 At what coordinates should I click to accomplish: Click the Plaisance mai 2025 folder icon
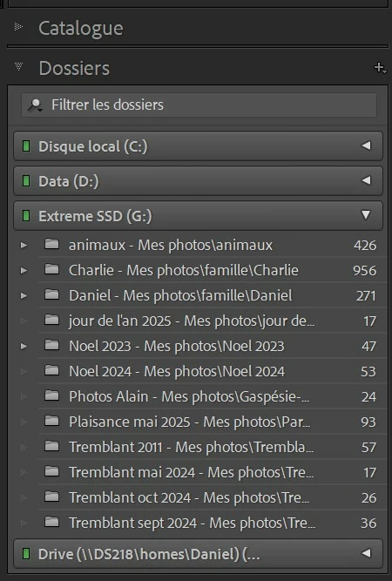pyautogui.click(x=51, y=420)
